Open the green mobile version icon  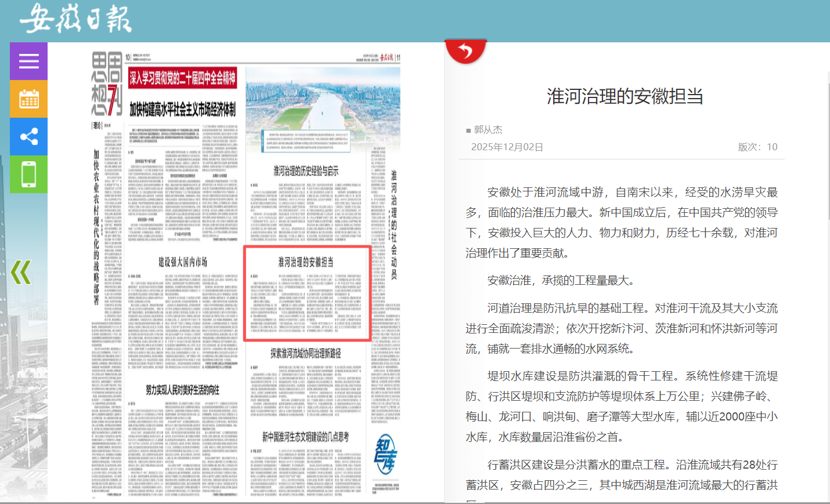pyautogui.click(x=28, y=174)
